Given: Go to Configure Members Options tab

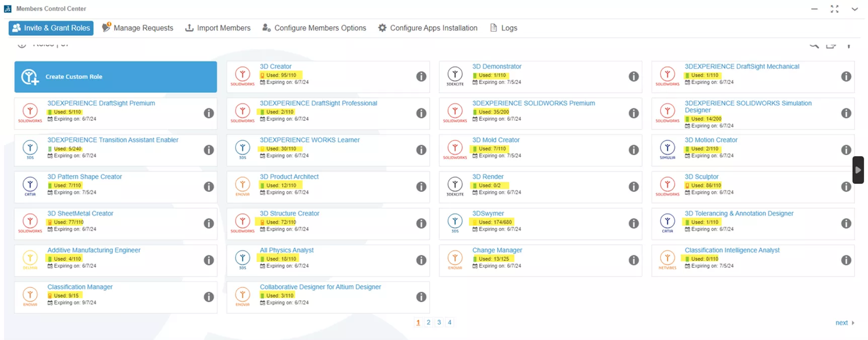Looking at the screenshot, I should click(314, 28).
